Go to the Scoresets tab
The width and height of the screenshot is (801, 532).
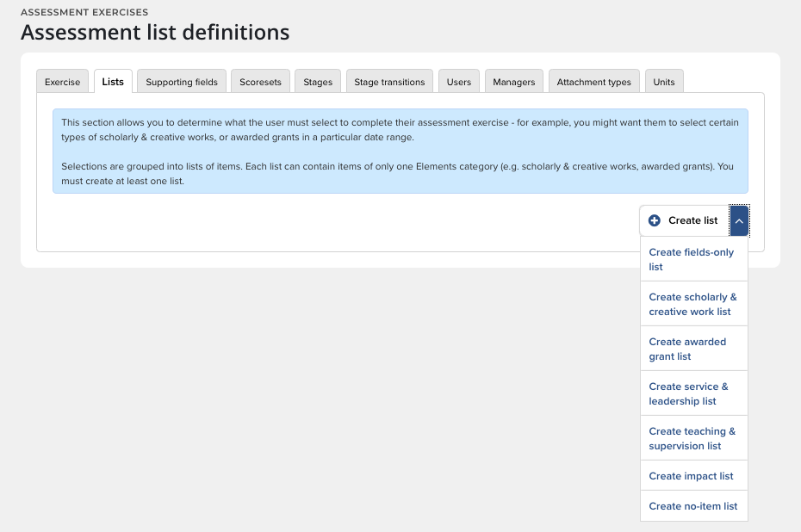point(260,82)
